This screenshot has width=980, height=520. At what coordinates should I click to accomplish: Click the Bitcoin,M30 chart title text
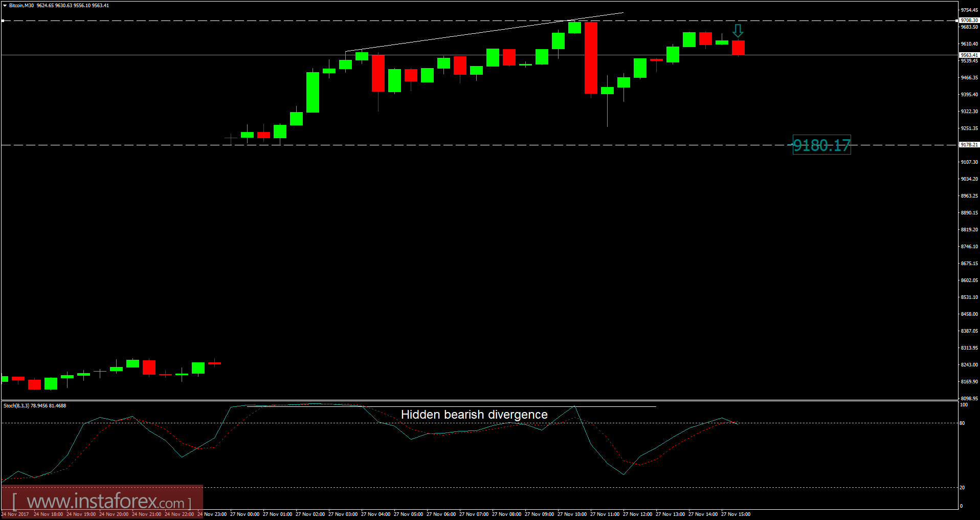tap(21, 6)
